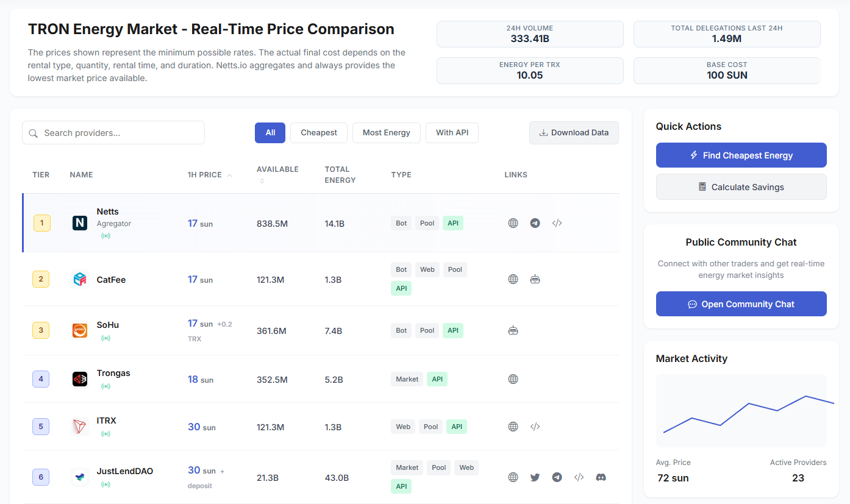Select the All filter
850x504 pixels.
(270, 133)
